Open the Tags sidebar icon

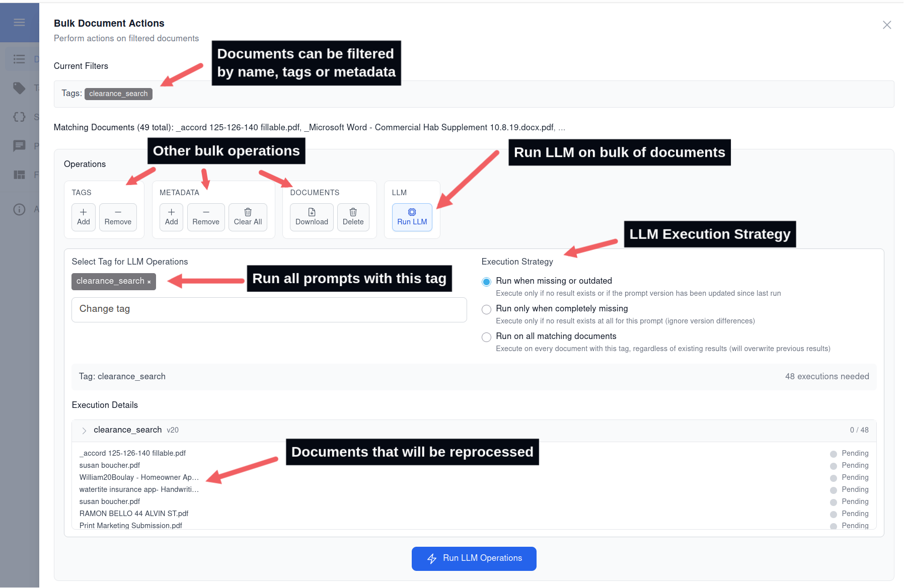[x=19, y=88]
